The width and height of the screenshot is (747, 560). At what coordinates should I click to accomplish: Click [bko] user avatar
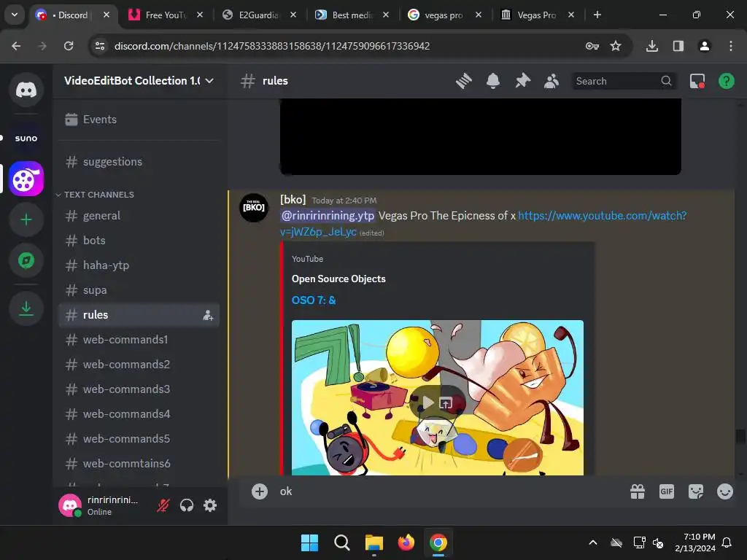253,208
